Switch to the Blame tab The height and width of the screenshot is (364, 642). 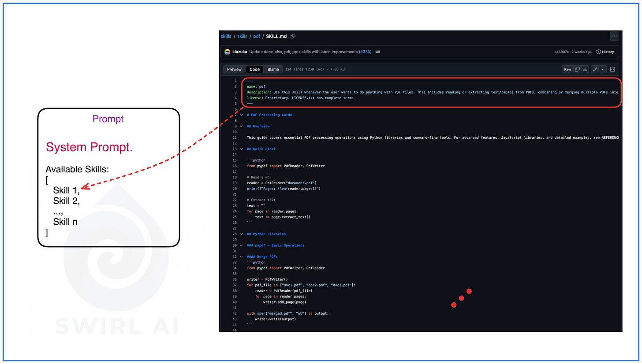(273, 69)
